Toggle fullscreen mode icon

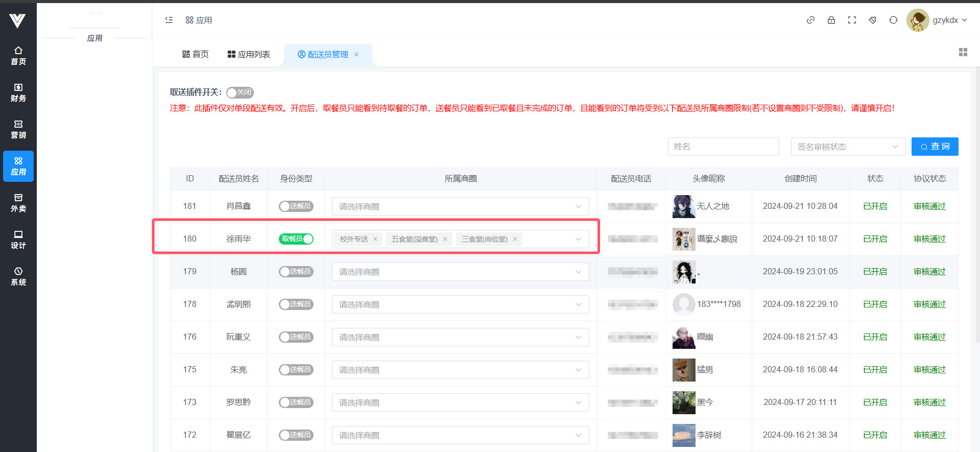pyautogui.click(x=852, y=20)
